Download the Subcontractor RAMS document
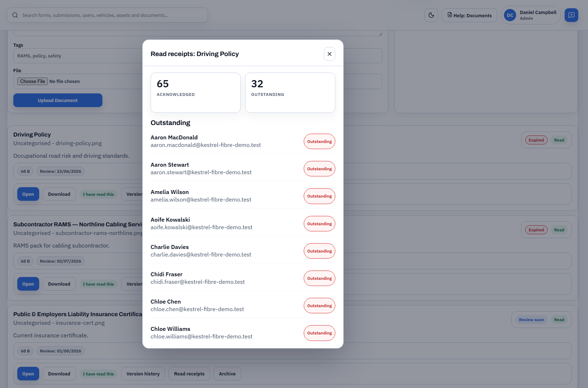 click(x=59, y=284)
